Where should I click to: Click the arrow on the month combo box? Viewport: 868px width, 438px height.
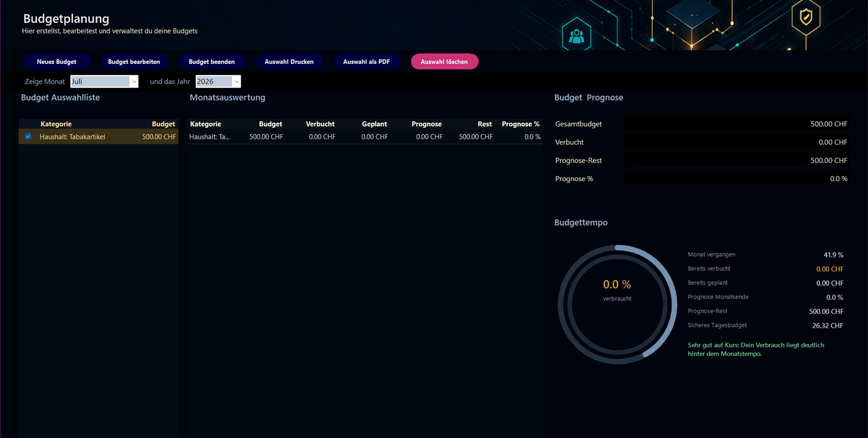134,81
